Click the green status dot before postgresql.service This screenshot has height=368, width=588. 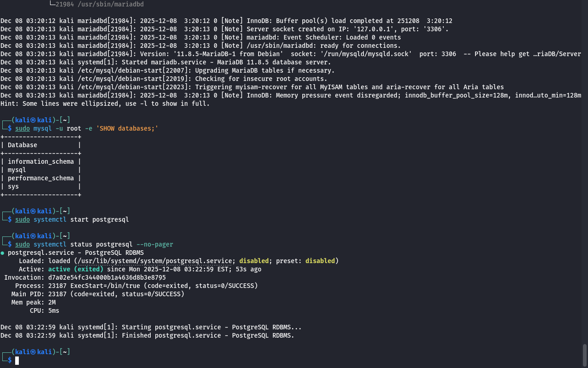tap(2, 253)
